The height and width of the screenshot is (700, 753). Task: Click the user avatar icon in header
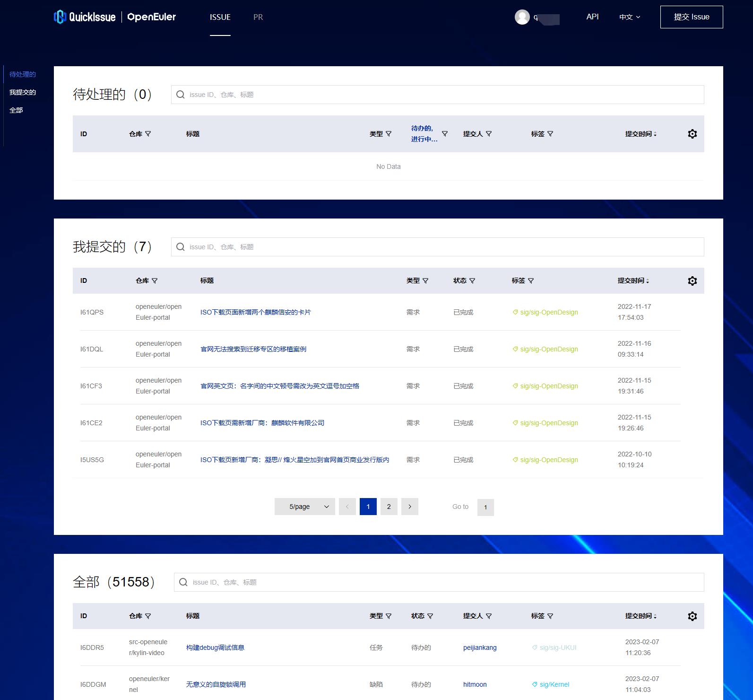point(522,17)
